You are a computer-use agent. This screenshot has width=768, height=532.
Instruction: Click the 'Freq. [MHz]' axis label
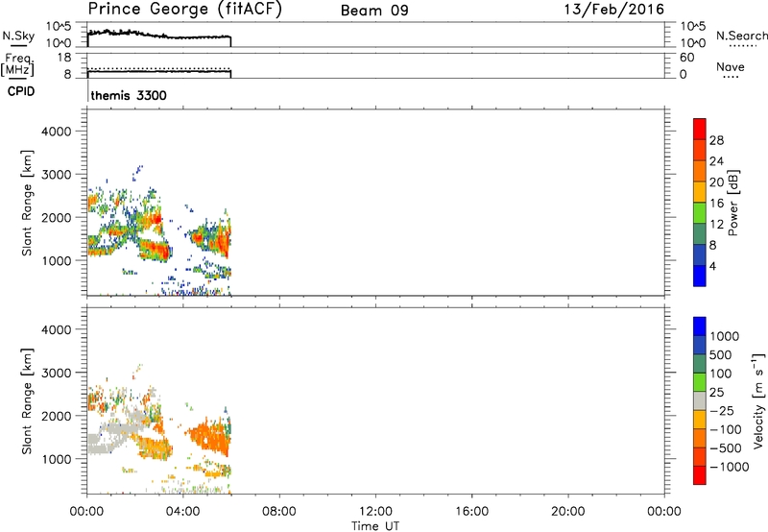pos(17,64)
